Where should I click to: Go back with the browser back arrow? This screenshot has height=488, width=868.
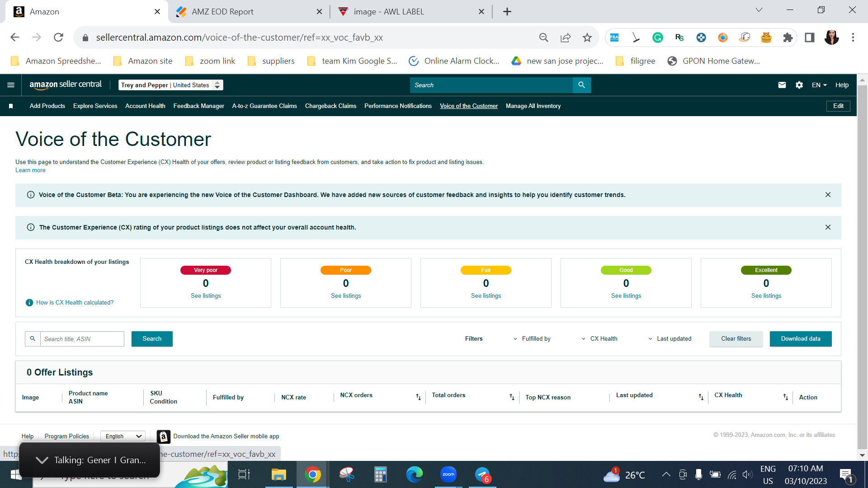[15, 38]
